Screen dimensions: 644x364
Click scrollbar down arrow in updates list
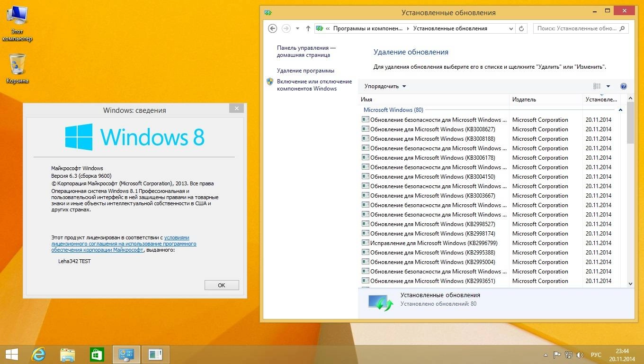pyautogui.click(x=630, y=283)
